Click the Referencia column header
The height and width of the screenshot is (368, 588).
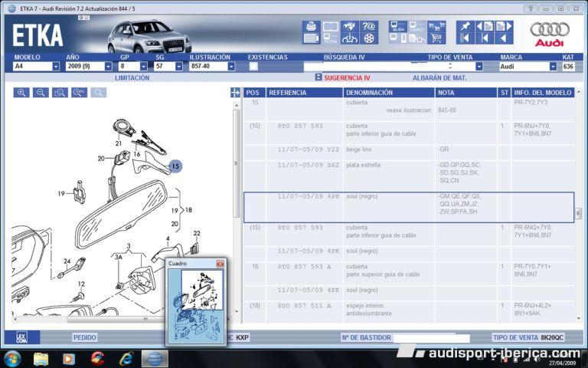[305, 93]
